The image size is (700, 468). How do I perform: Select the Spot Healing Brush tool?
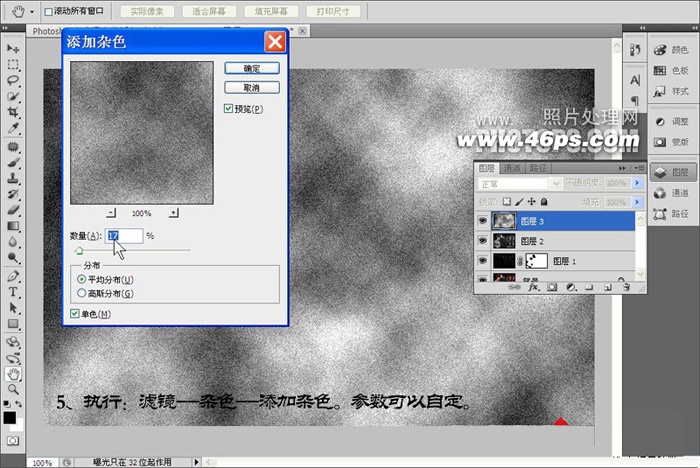[x=13, y=146]
